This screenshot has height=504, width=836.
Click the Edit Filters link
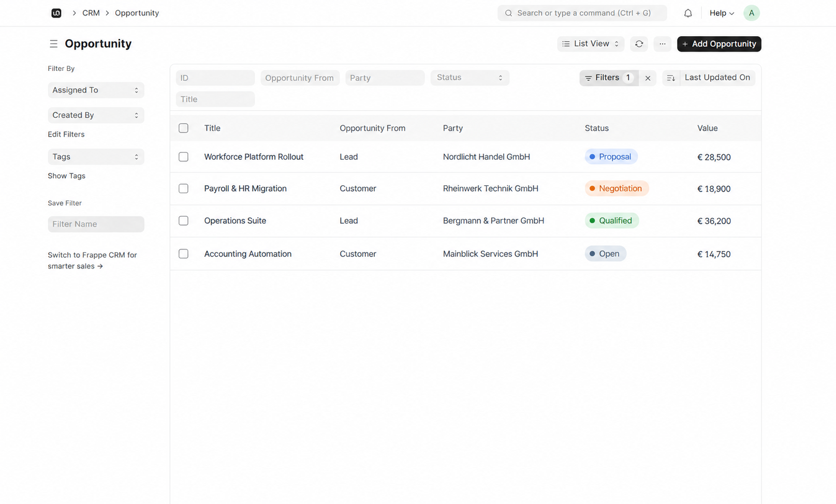point(66,135)
